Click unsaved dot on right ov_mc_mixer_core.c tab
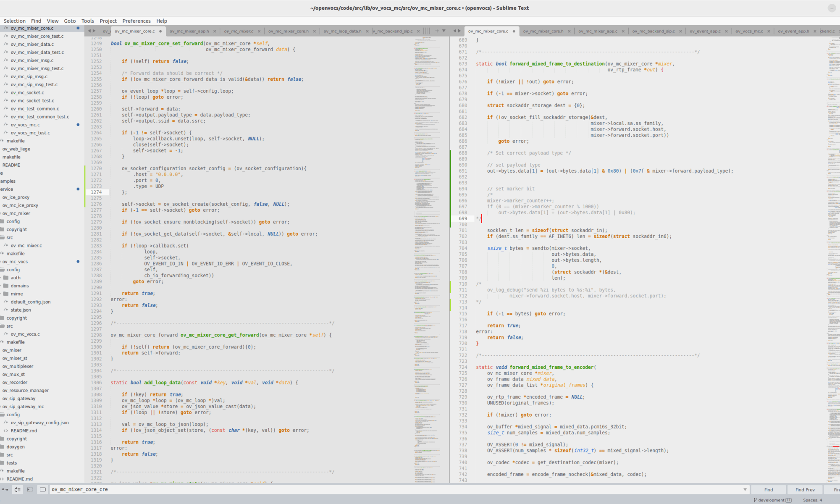The image size is (840, 504). click(x=514, y=31)
